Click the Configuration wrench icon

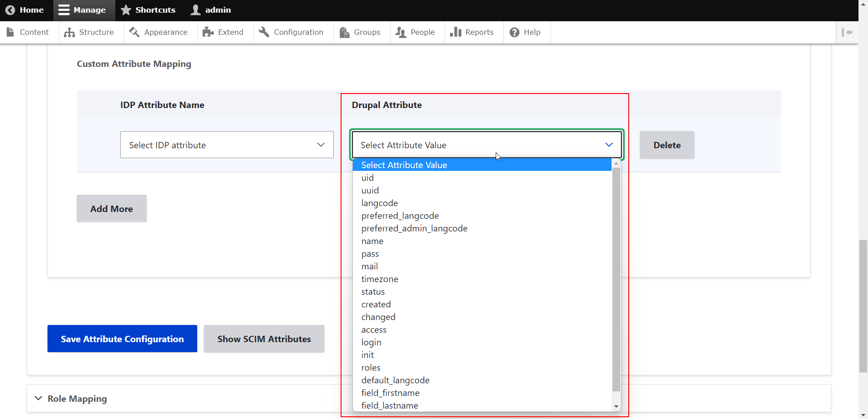pos(264,32)
